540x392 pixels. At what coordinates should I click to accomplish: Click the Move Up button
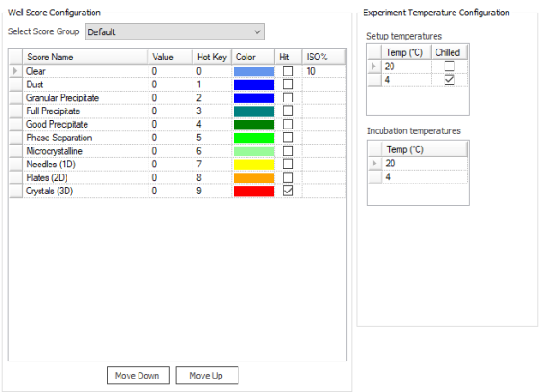206,375
